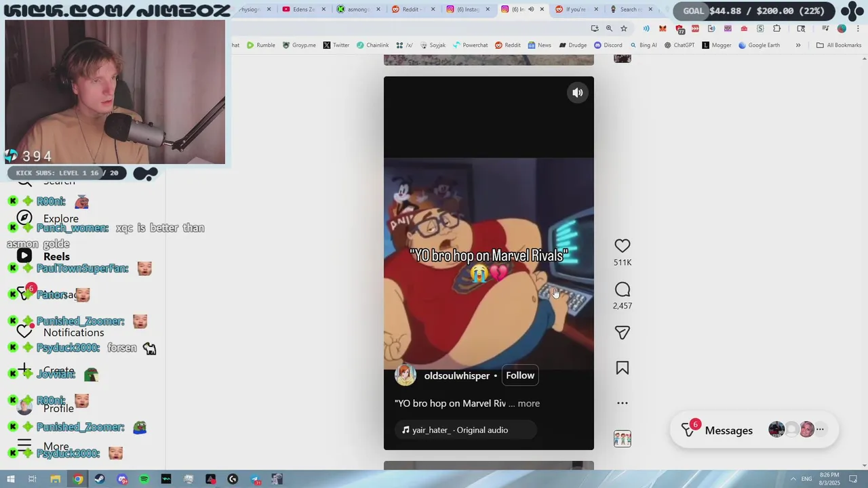This screenshot has height=488, width=868.
Task: Bookmark this page with the star icon
Action: (x=624, y=28)
